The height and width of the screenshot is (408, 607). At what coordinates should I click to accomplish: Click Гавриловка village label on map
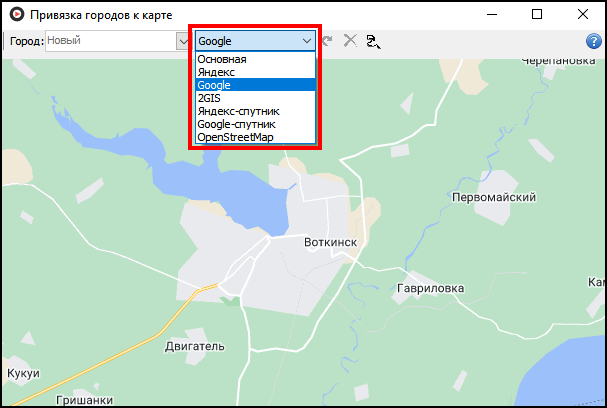point(431,288)
